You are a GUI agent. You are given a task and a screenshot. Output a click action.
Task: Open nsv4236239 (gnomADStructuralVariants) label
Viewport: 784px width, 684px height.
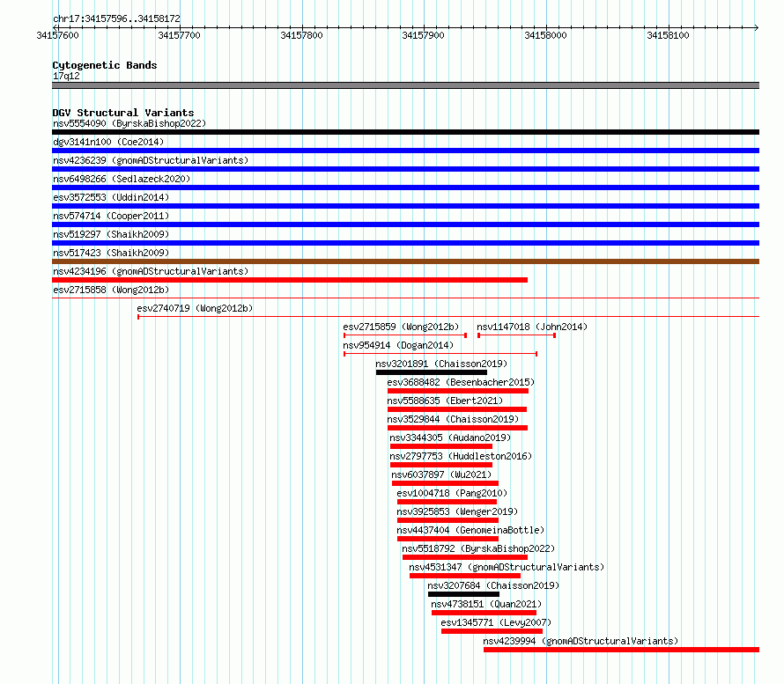[151, 160]
